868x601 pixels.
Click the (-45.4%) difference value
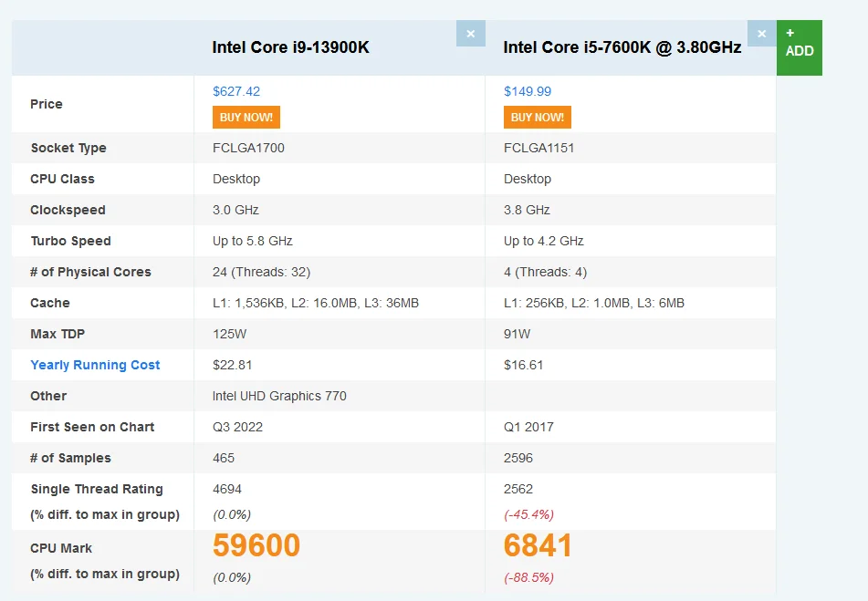click(x=528, y=514)
